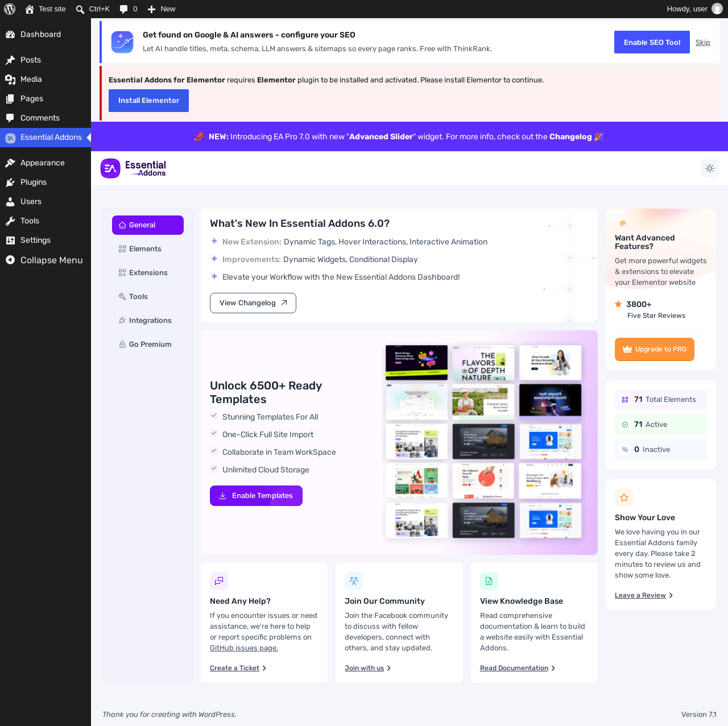728x726 pixels.
Task: Click the Join Our Community people icon
Action: point(354,581)
